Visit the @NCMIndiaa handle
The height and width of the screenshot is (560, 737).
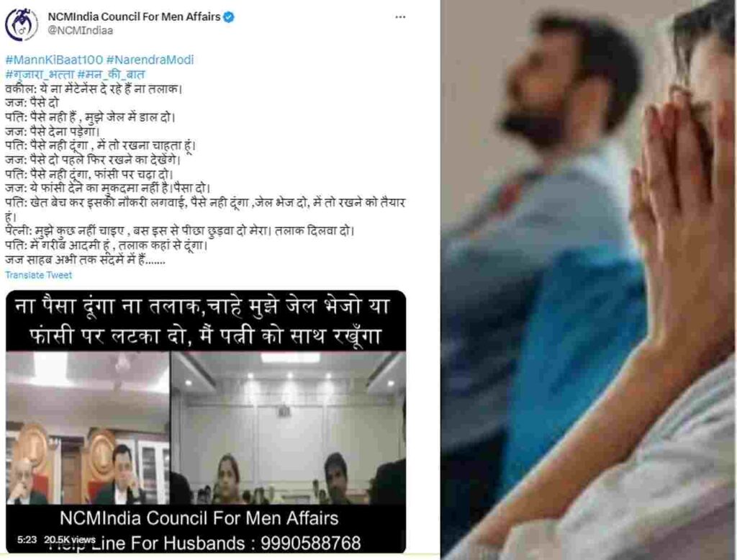tap(81, 30)
